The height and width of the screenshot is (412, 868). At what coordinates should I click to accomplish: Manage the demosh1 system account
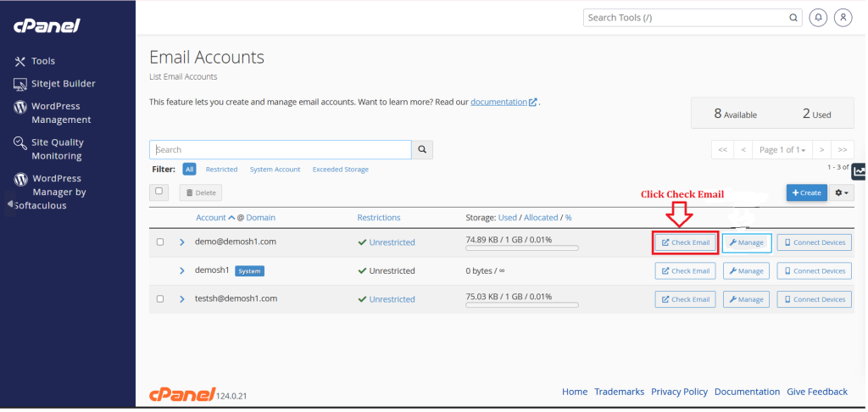pyautogui.click(x=747, y=270)
